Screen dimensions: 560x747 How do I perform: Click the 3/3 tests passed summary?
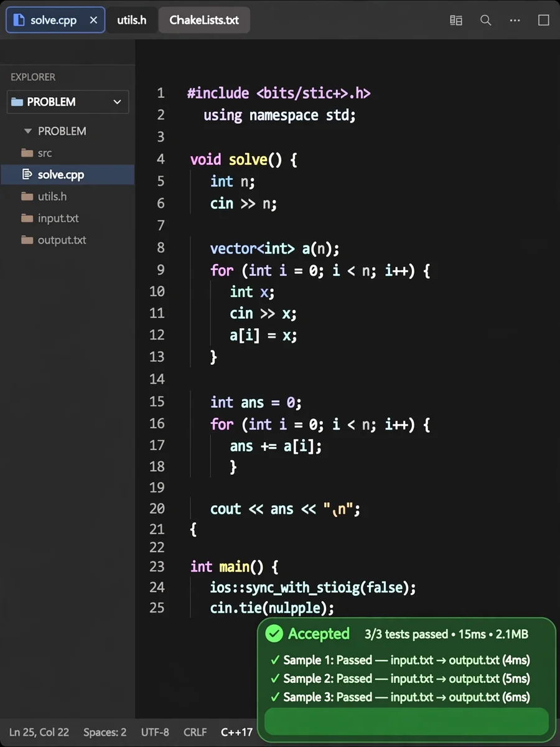446,635
